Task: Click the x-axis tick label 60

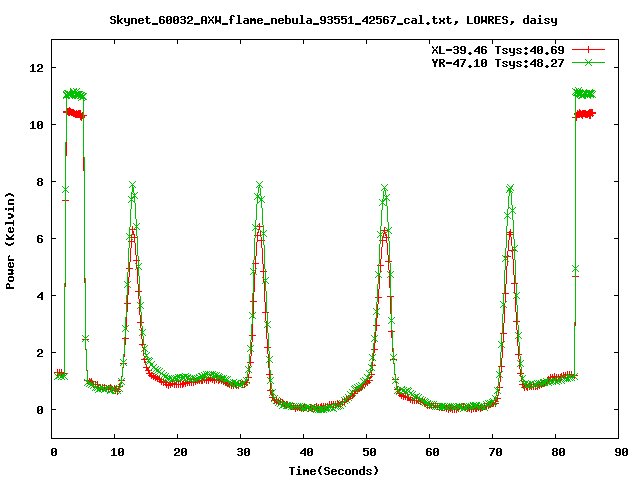Action: pos(432,452)
